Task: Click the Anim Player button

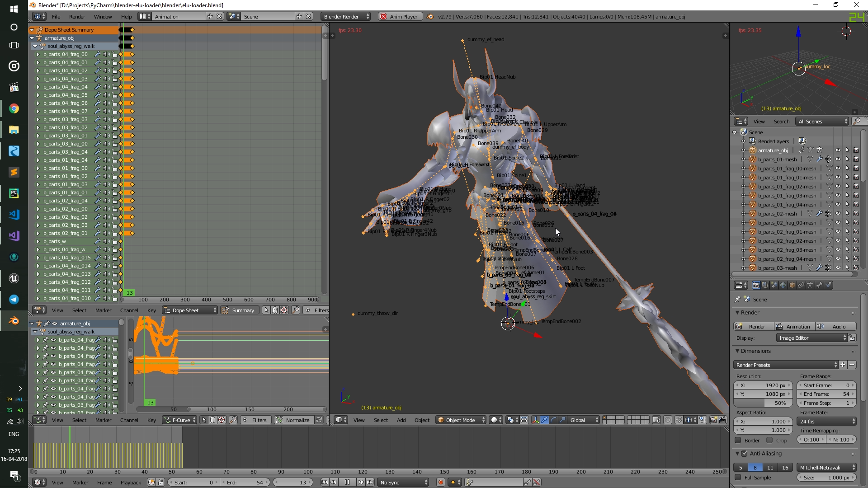Action: 400,16
